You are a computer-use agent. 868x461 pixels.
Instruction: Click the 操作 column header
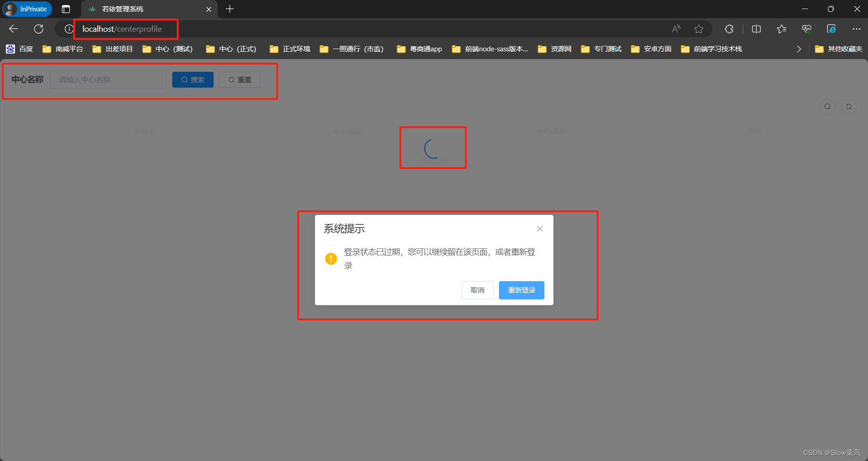pyautogui.click(x=754, y=131)
